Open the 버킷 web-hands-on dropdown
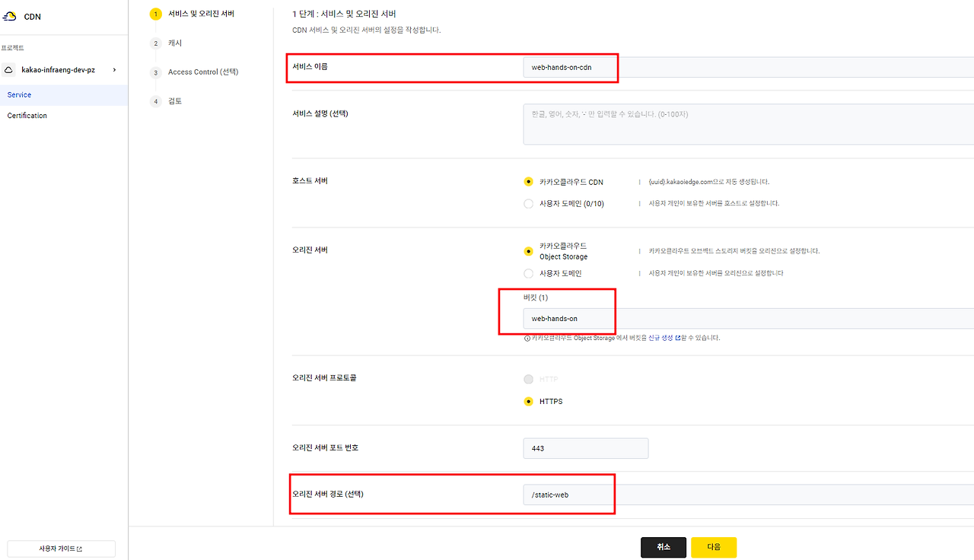 click(748, 318)
